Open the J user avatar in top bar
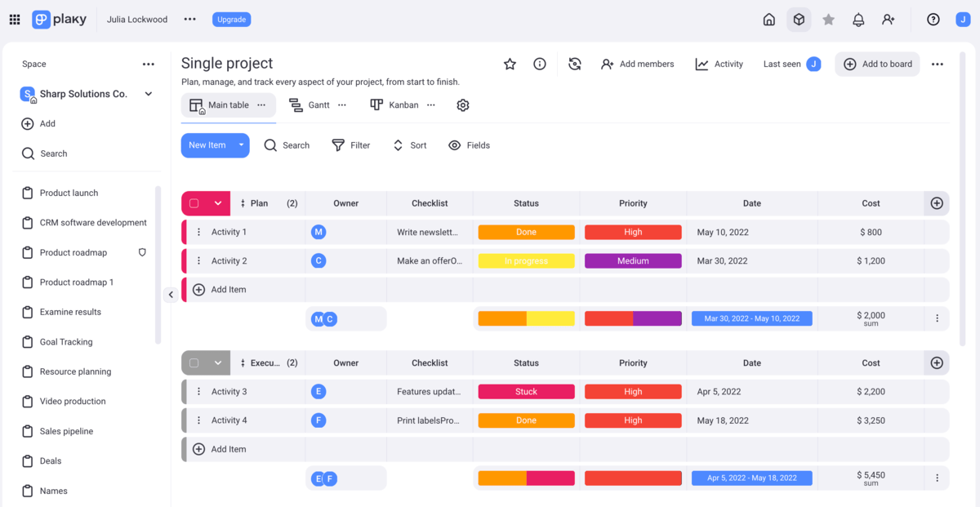Viewport: 980px width, 507px height. (x=963, y=20)
